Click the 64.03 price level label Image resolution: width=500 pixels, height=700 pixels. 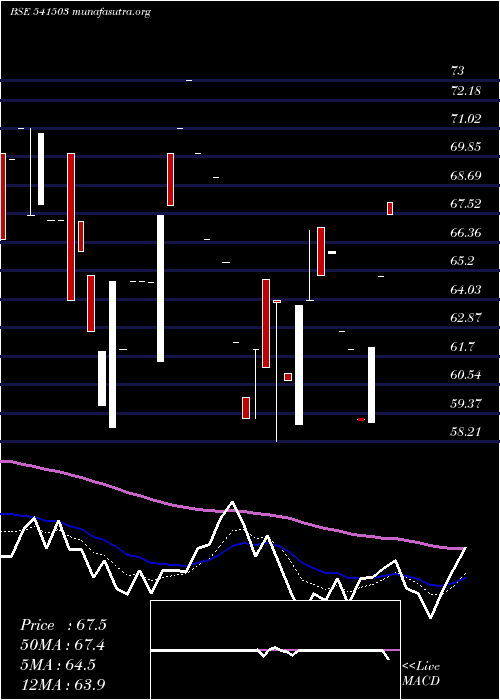coord(466,289)
